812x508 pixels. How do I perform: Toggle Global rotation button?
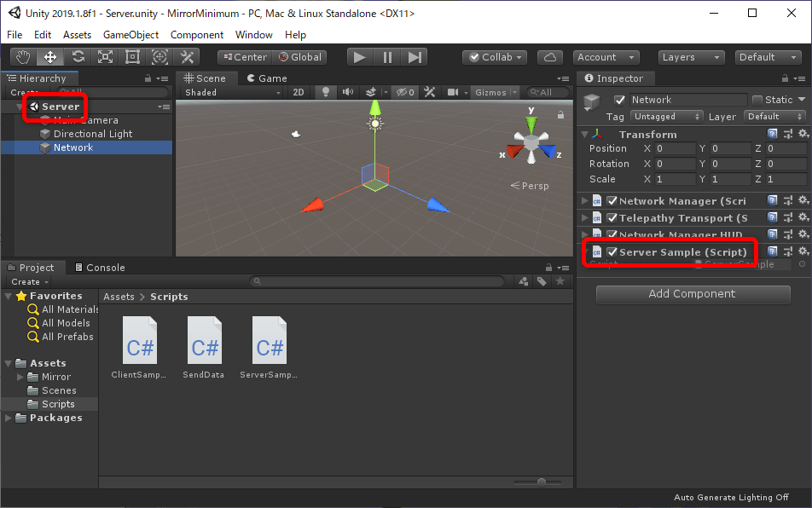click(x=300, y=57)
